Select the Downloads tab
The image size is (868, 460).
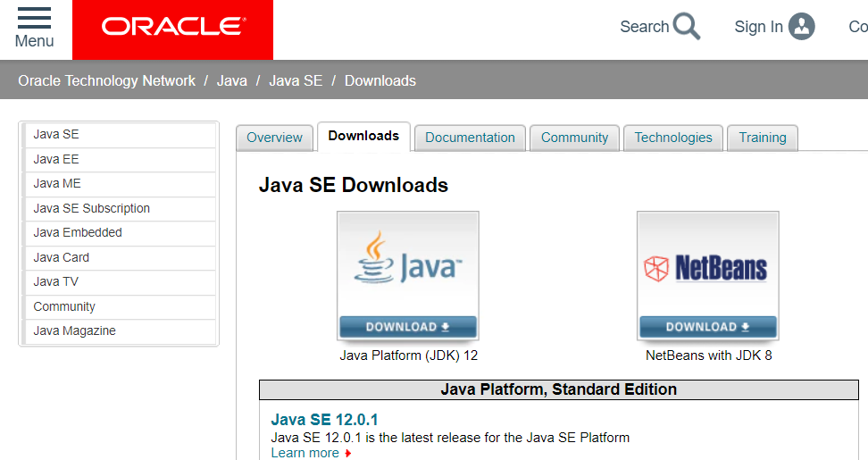(363, 136)
